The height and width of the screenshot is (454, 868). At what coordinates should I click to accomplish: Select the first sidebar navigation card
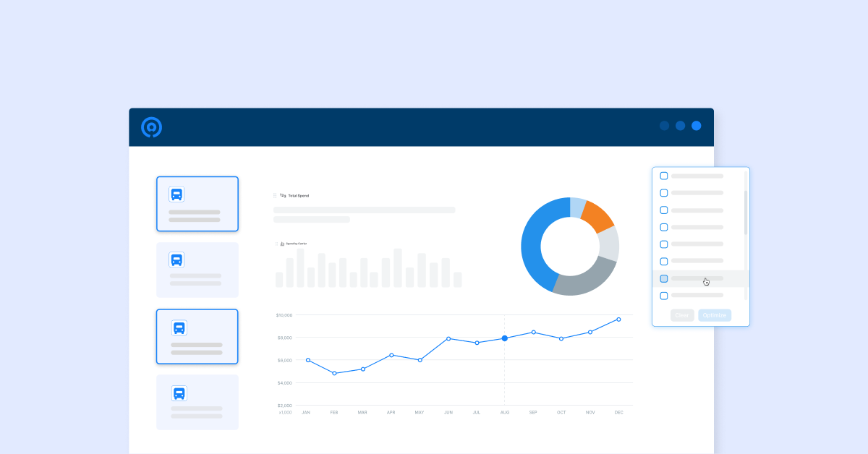197,203
